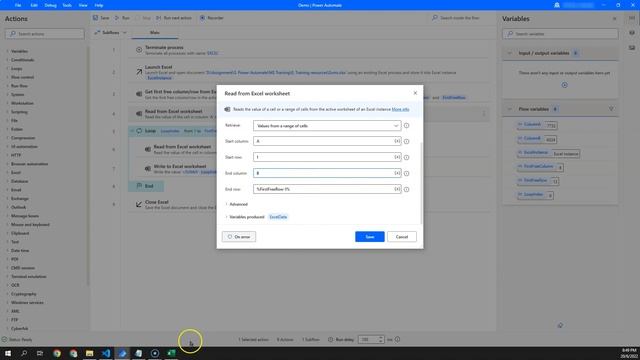Open variable picker for Start row field
The height and width of the screenshot is (360, 640).
(397, 157)
